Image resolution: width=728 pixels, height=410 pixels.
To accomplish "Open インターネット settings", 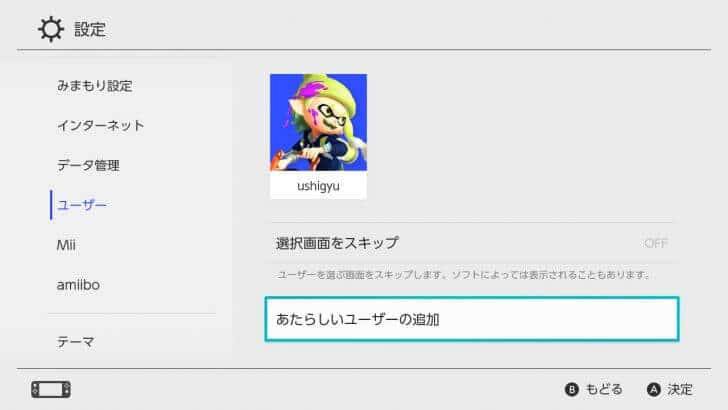I will 100,125.
